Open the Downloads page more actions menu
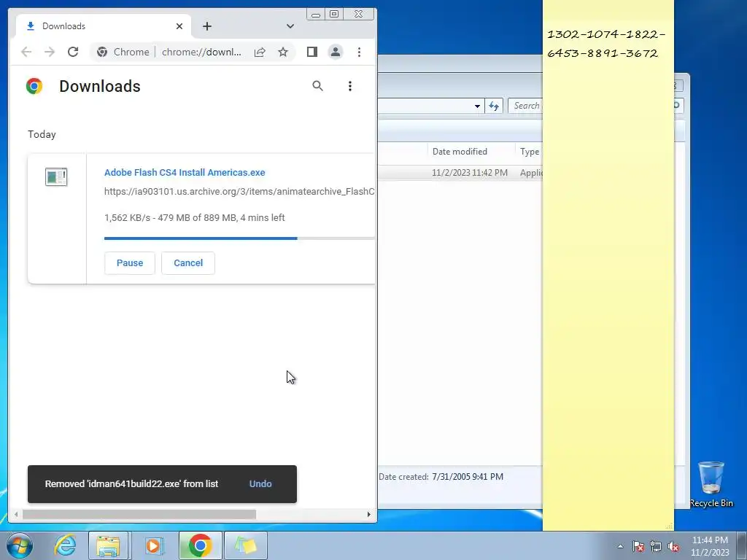 point(350,86)
